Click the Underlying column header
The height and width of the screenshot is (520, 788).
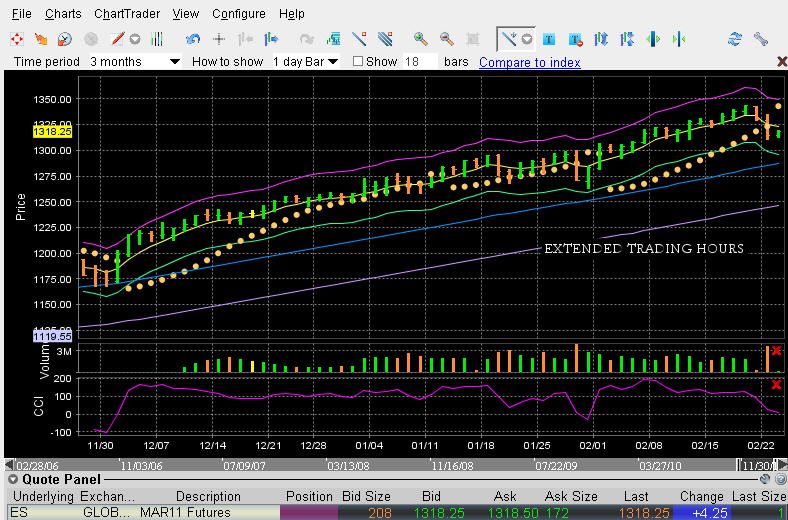[43, 496]
